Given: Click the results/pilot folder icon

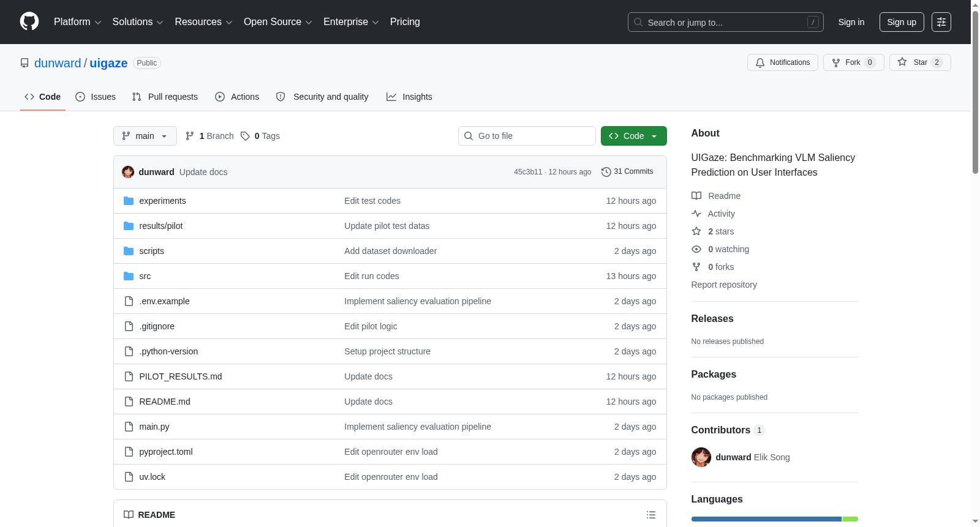Looking at the screenshot, I should click(129, 226).
